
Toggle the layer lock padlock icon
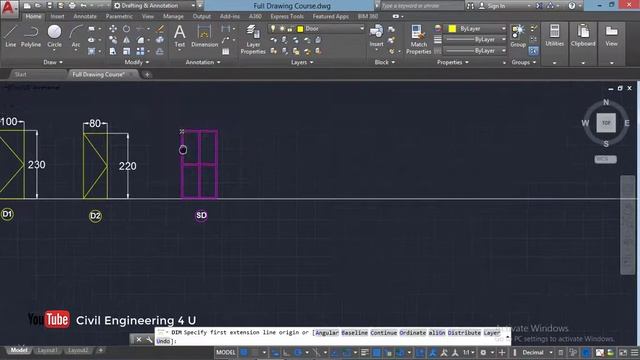[290, 29]
